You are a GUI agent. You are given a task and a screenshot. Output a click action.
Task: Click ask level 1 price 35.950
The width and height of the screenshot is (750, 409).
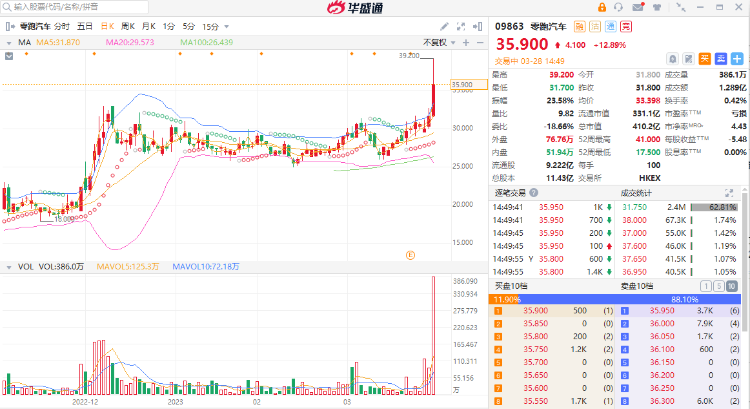click(x=662, y=310)
